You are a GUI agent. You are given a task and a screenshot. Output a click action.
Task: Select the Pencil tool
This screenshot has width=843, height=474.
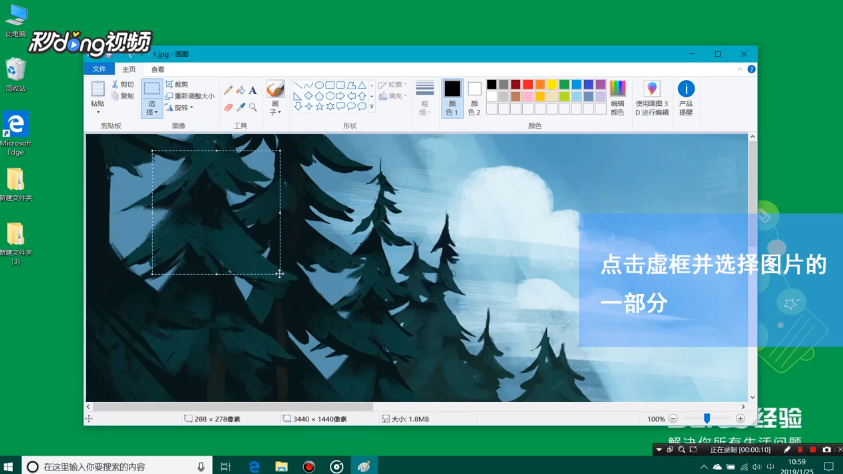[228, 90]
